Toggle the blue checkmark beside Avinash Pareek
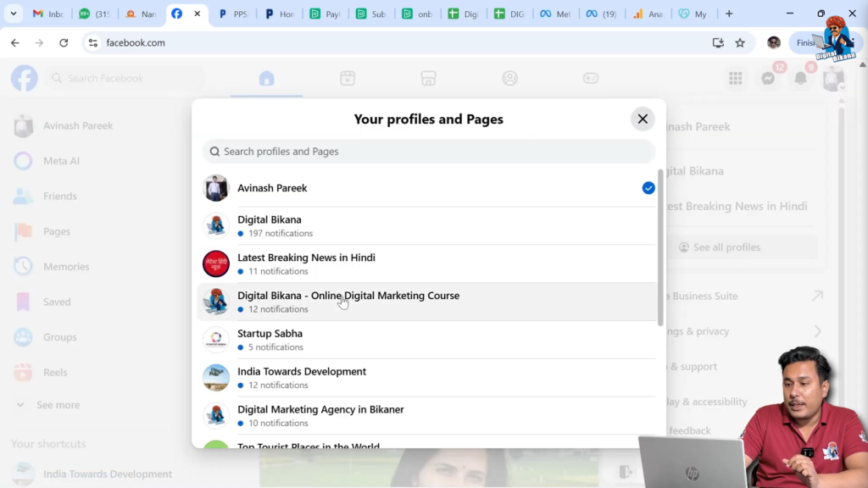868x488 pixels. tap(648, 188)
